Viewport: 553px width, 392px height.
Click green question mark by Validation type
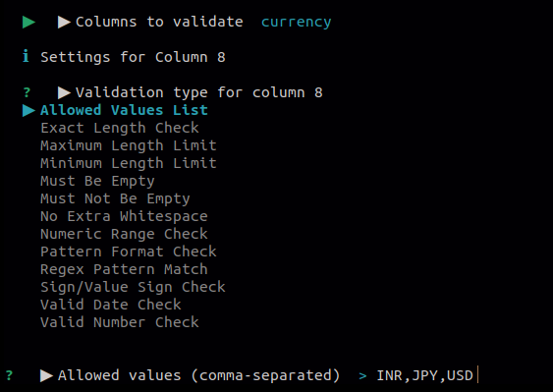27,92
